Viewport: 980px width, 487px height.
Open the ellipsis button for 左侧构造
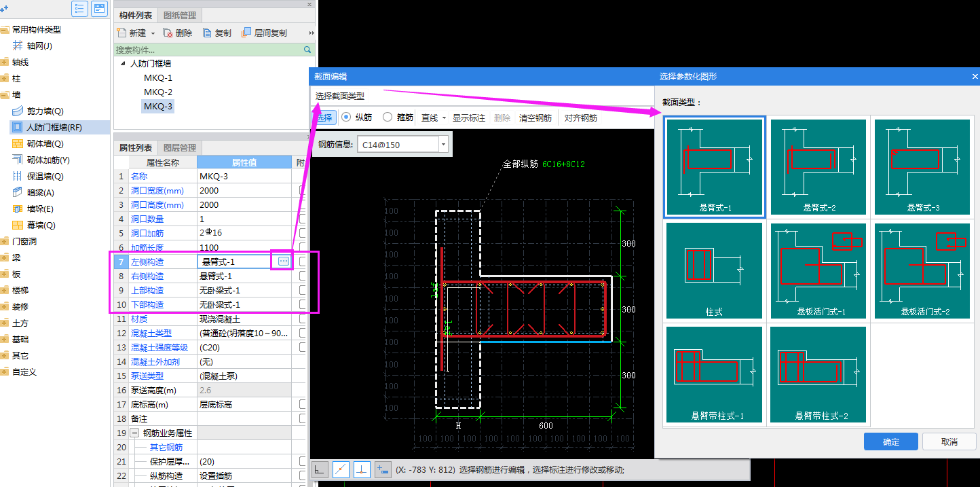284,261
